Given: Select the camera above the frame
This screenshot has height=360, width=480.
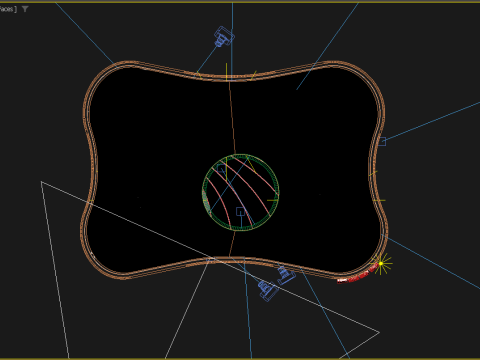Looking at the screenshot, I should click(224, 37).
